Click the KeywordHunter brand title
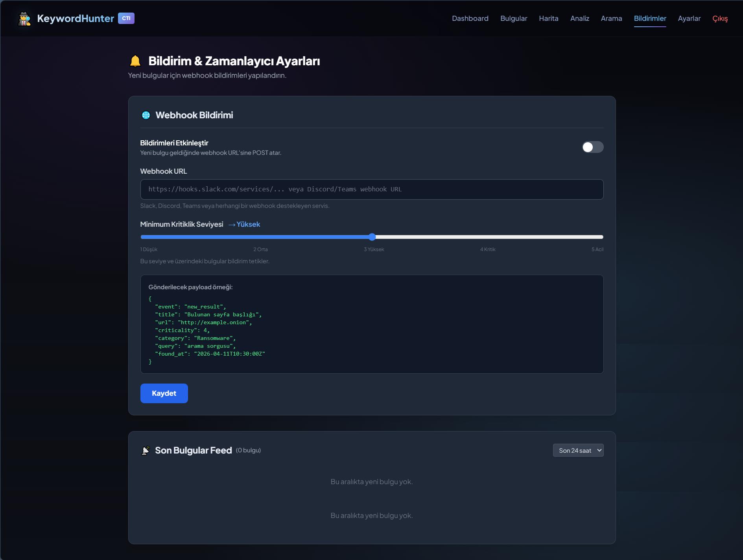The image size is (743, 560). coord(76,18)
